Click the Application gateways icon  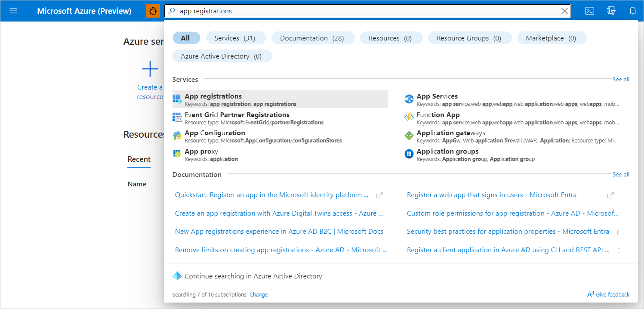(x=409, y=136)
